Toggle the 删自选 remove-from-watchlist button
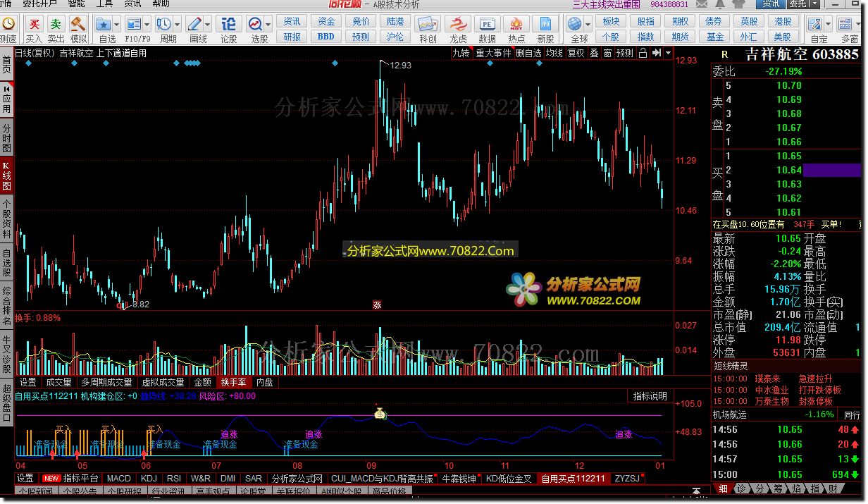The width and height of the screenshot is (868, 504). (x=528, y=53)
